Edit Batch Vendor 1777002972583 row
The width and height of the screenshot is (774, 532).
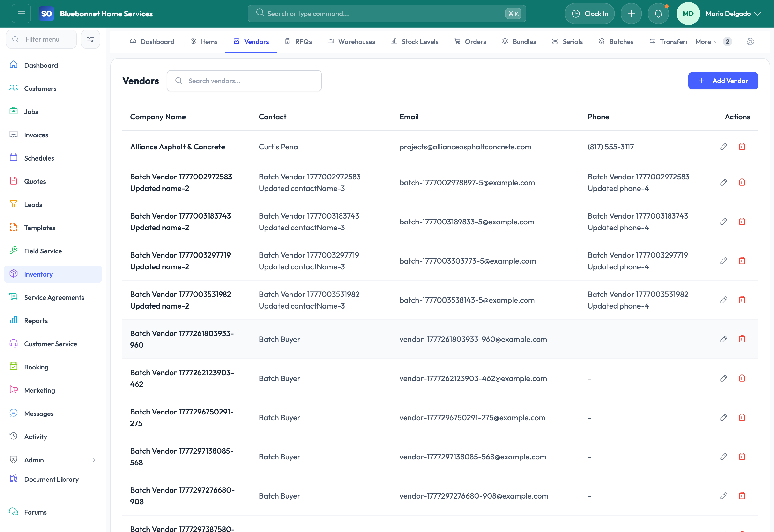coord(723,182)
